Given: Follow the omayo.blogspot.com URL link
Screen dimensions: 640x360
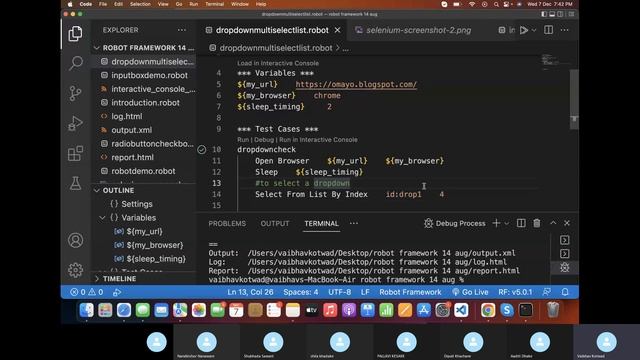Looking at the screenshot, I should (x=356, y=84).
